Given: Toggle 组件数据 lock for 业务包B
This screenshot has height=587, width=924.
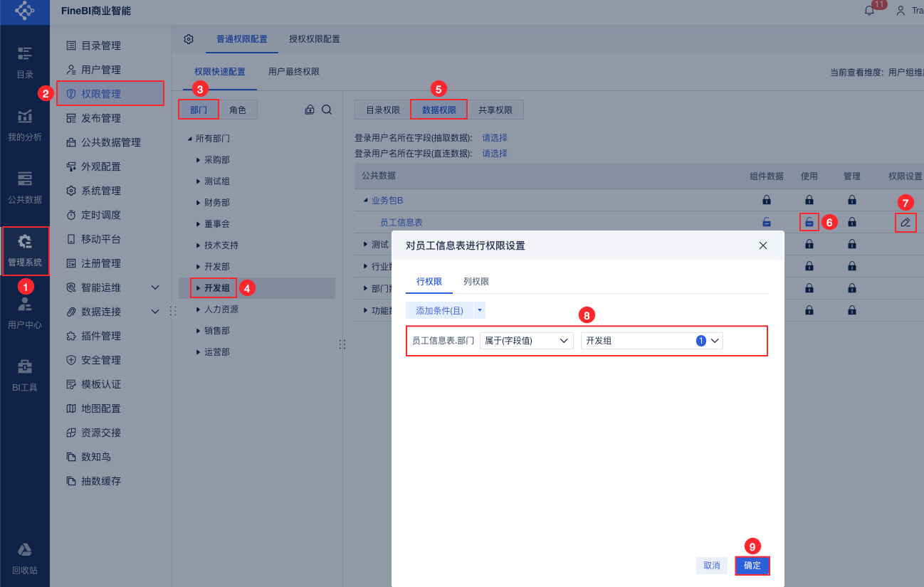Looking at the screenshot, I should point(767,200).
